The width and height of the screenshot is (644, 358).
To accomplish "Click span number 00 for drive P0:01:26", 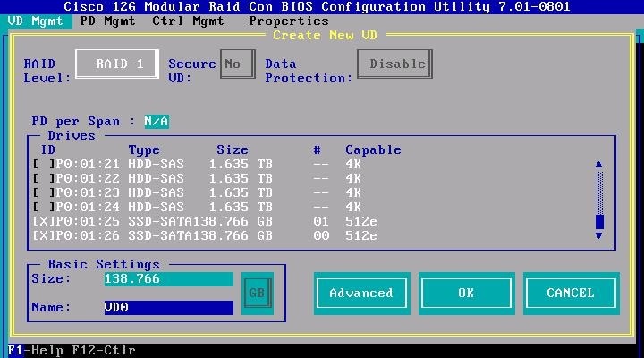I will point(321,236).
